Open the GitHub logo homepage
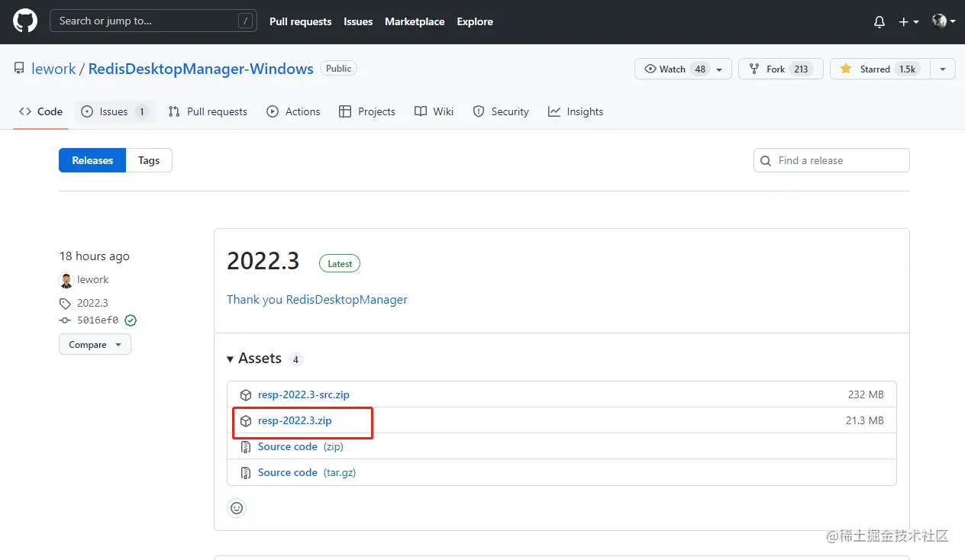This screenshot has height=560, width=965. click(24, 21)
